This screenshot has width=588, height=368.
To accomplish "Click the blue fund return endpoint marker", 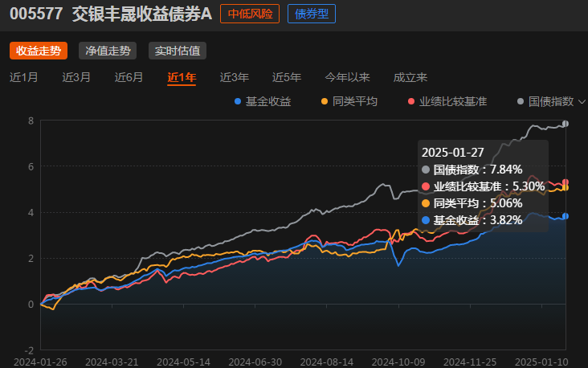I will (x=566, y=216).
